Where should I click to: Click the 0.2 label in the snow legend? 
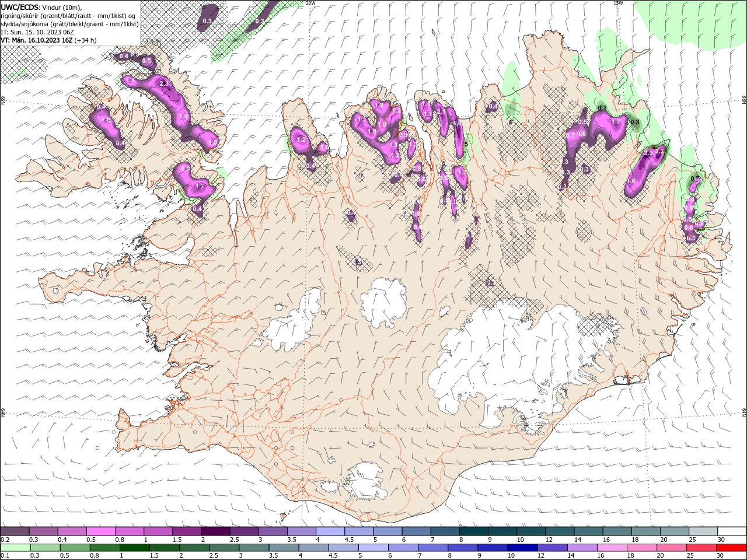[x=4, y=540]
